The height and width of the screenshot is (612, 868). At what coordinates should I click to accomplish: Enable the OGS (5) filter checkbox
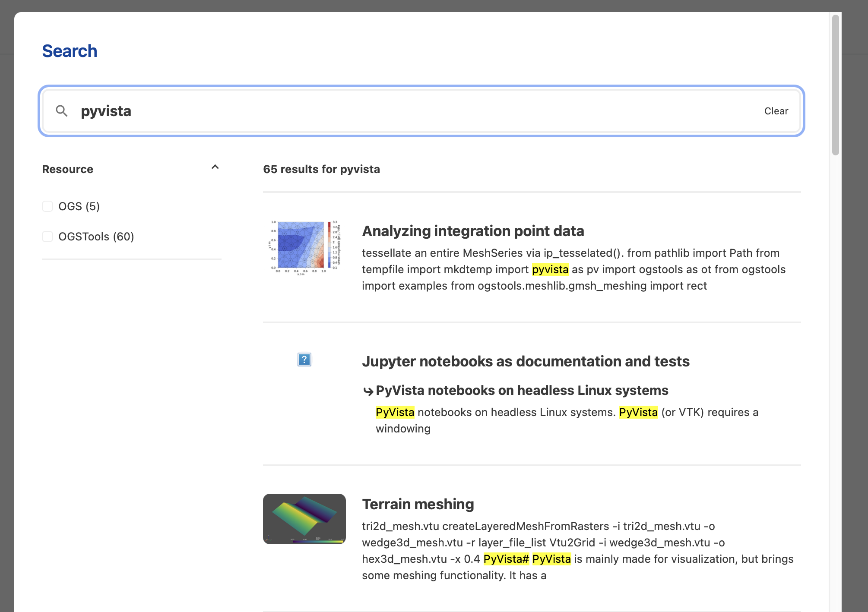coord(48,206)
